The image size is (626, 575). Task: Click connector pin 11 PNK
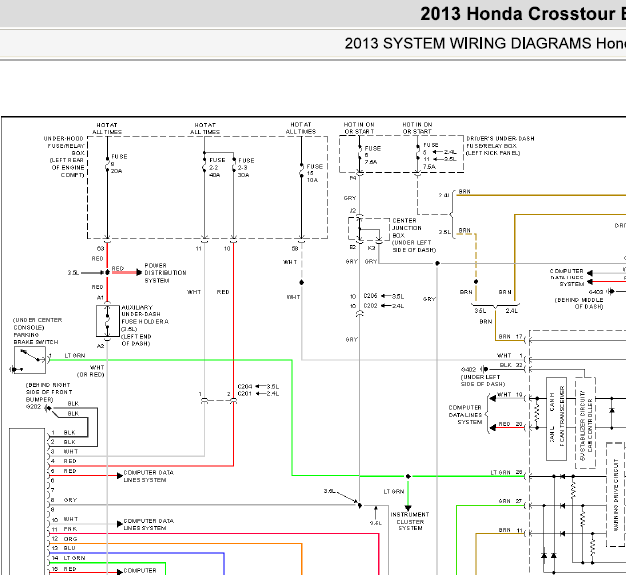click(64, 529)
